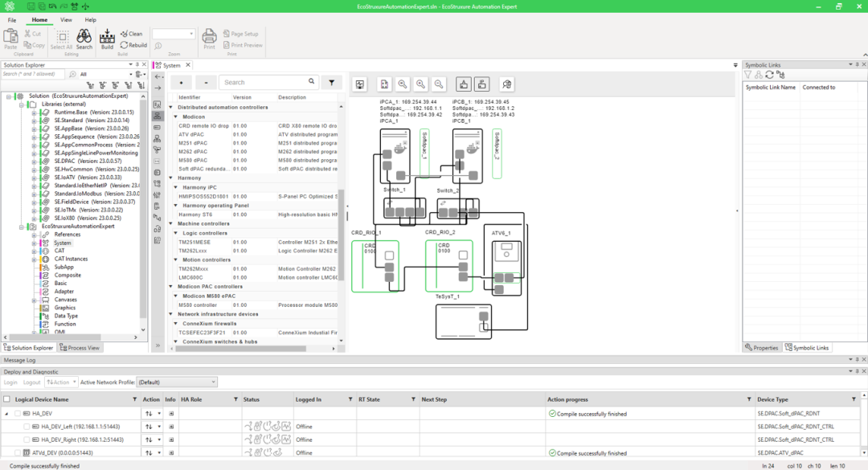
Task: Open Action dropdown for HA_DEV_Right row
Action: pos(159,440)
